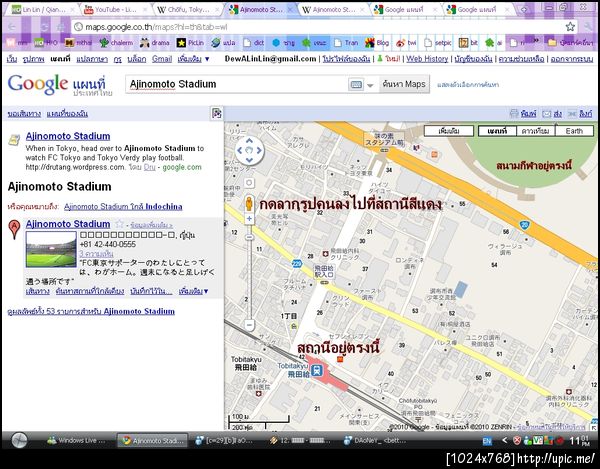This screenshot has width=600, height=469.
Task: Show hidden system tray icons
Action: (504, 441)
